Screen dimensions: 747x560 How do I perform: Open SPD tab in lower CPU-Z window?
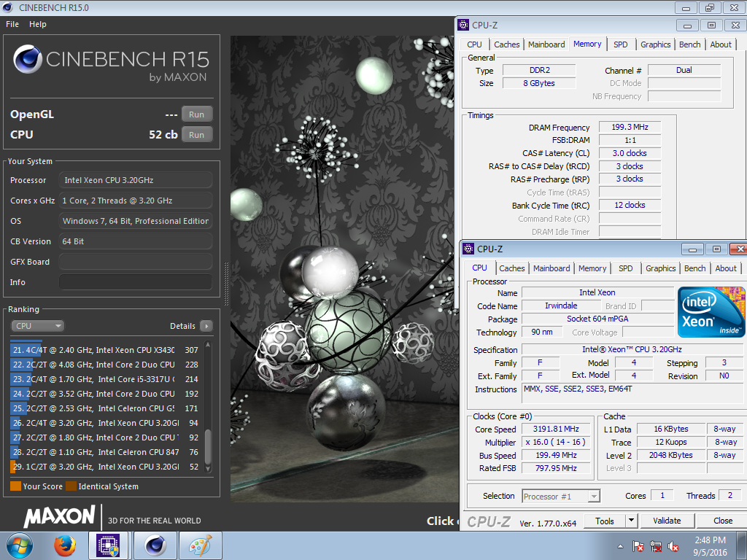click(x=625, y=268)
